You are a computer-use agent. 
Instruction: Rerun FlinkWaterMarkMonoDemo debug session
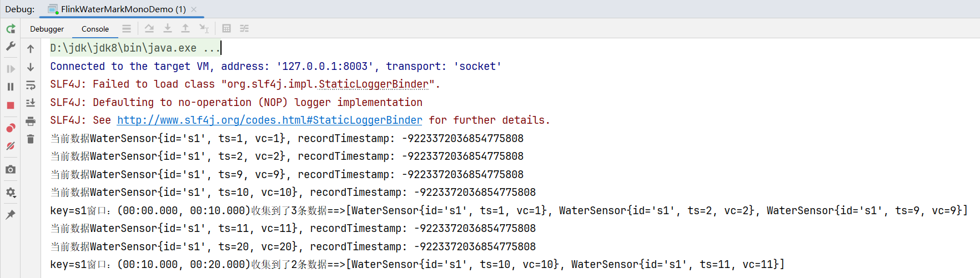pos(11,29)
